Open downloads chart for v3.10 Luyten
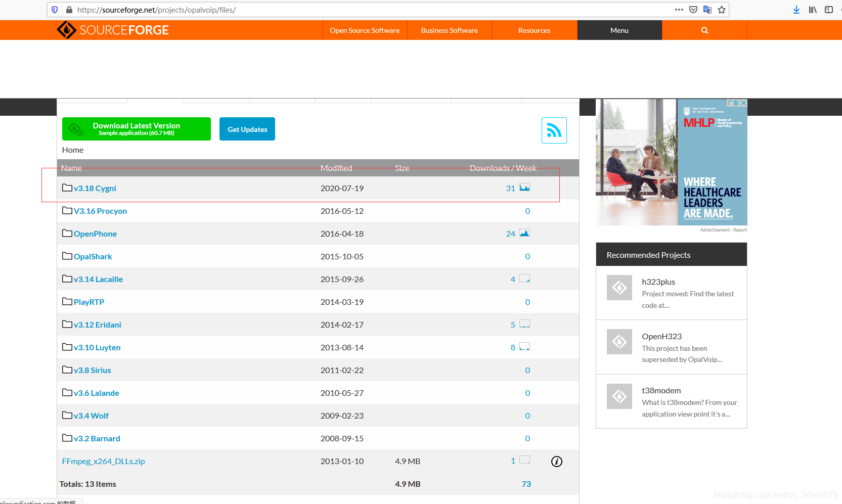 point(525,347)
